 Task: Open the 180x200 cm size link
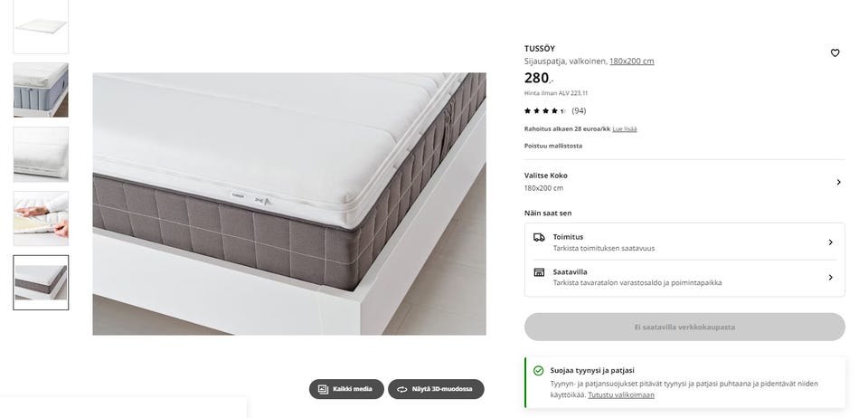coord(631,62)
